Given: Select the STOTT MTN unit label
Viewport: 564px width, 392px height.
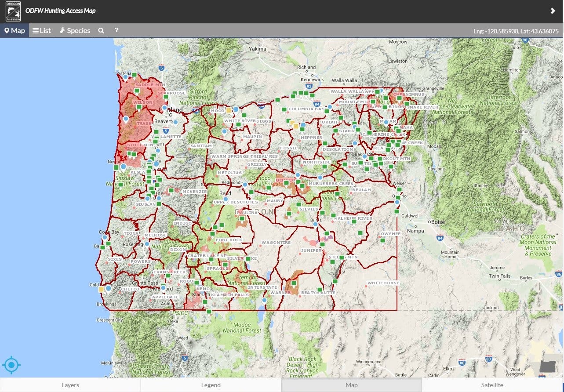Looking at the screenshot, I should (140, 145).
